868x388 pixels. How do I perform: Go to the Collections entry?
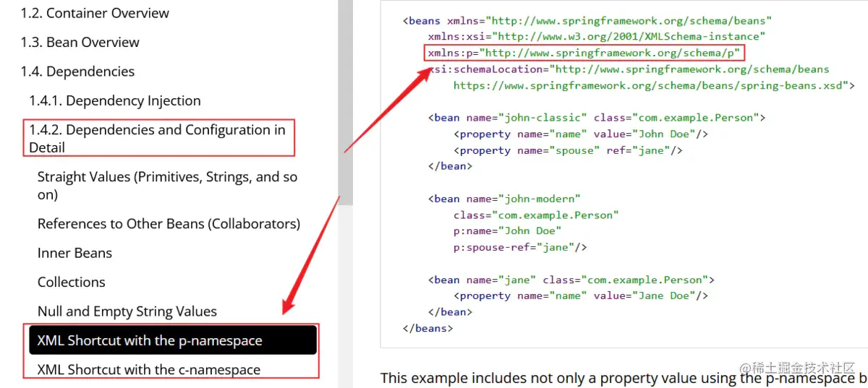tap(71, 282)
